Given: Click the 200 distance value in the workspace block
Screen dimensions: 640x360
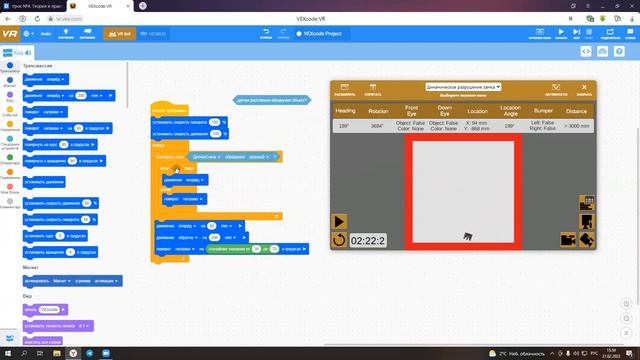Looking at the screenshot, I should click(214, 238).
